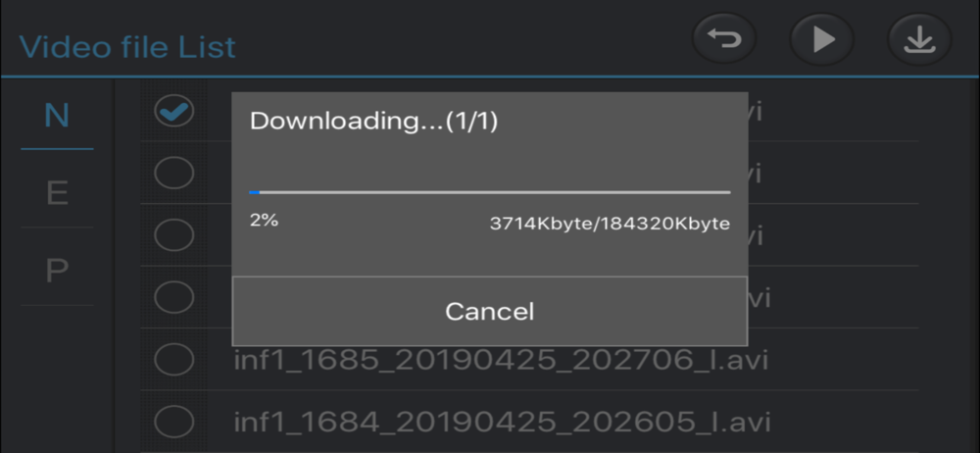Click the download progress bar
The height and width of the screenshot is (453, 980).
coord(490,192)
